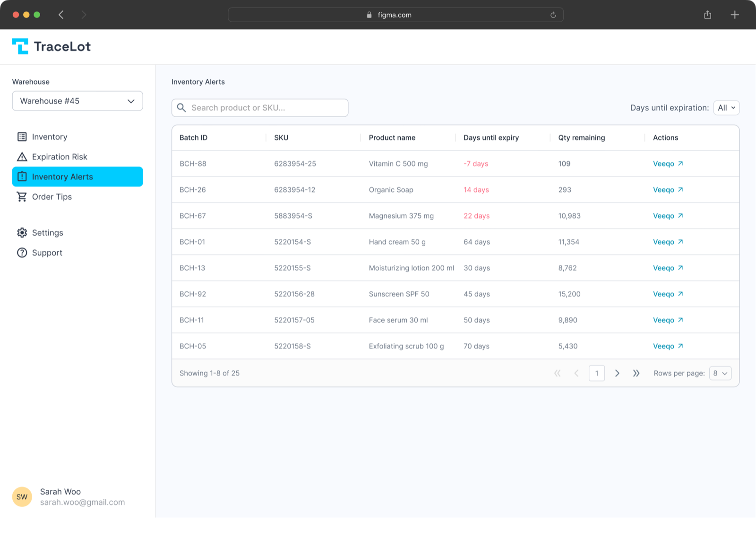
Task: Open the Order Tips section
Action: (52, 196)
